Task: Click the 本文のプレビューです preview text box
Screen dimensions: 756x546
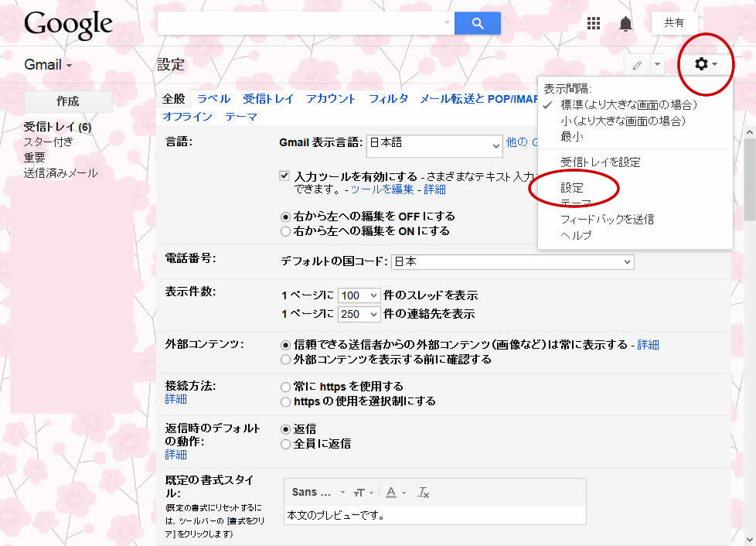Action: 435,515
